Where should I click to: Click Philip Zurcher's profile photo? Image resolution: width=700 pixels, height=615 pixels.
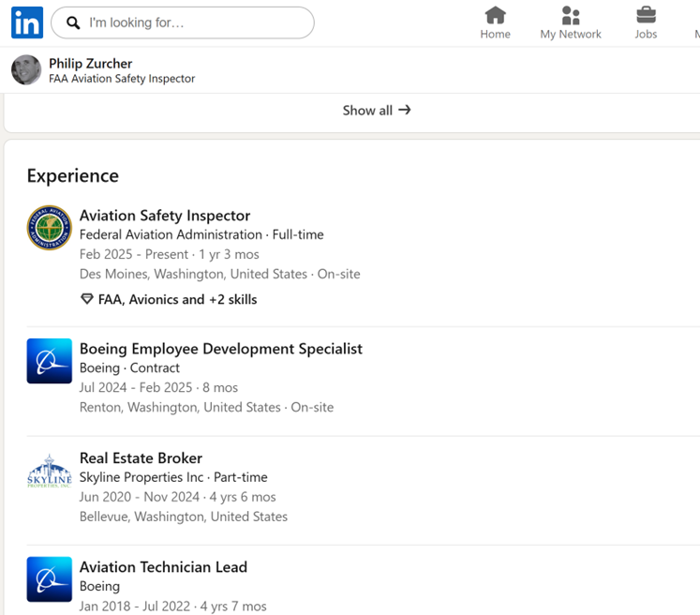(x=26, y=69)
